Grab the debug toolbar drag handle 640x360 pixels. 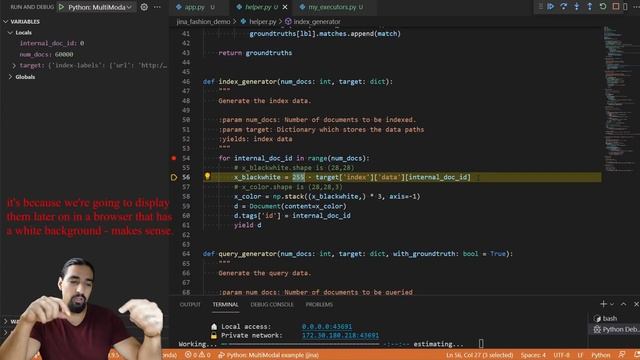click(x=541, y=7)
